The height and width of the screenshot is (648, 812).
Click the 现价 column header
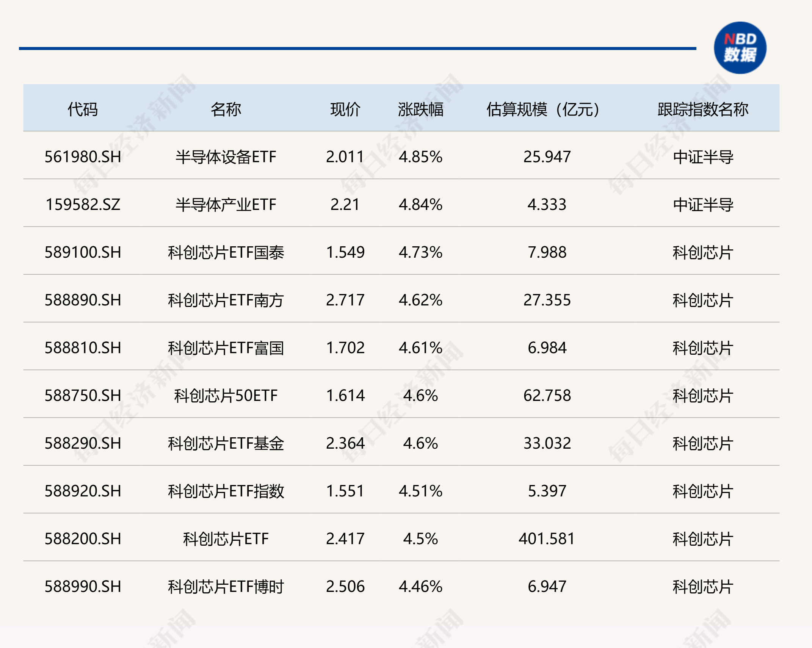[345, 109]
